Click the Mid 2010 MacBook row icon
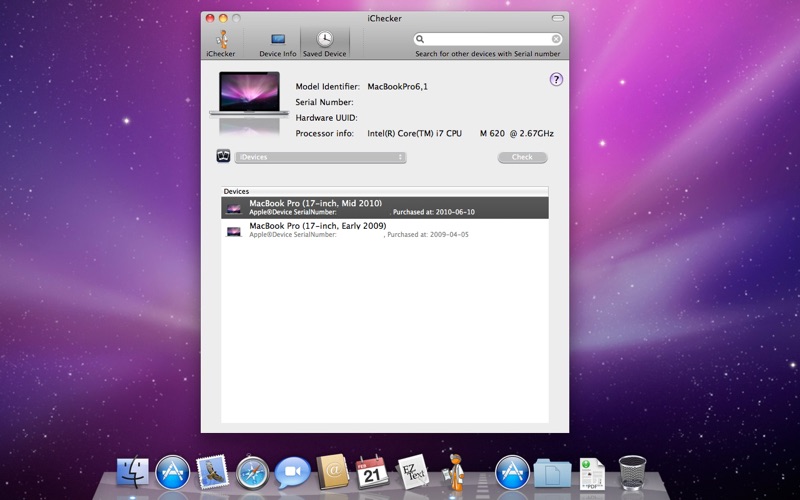This screenshot has height=500, width=800. [x=234, y=208]
